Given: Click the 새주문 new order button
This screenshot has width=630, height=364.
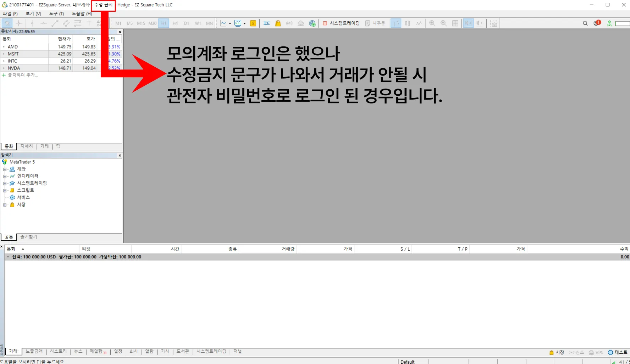Looking at the screenshot, I should [x=375, y=23].
